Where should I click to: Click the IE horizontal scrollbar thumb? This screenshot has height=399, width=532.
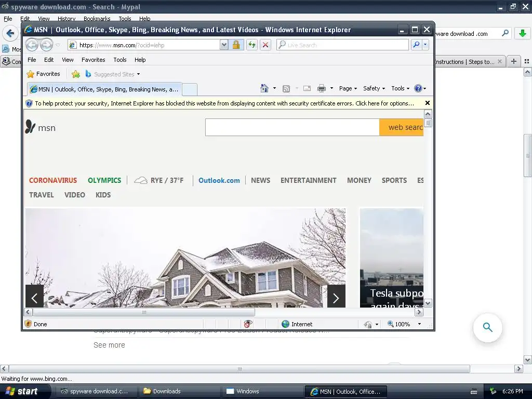(x=144, y=312)
